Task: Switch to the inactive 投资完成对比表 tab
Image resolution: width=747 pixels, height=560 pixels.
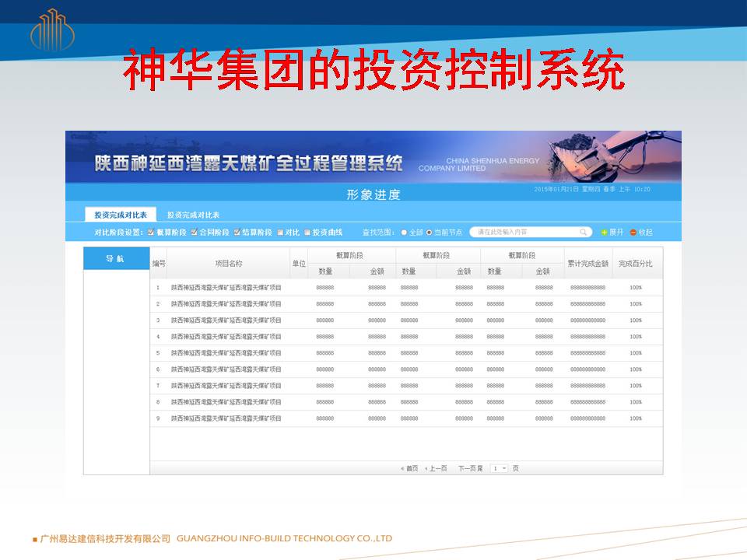Action: (193, 215)
